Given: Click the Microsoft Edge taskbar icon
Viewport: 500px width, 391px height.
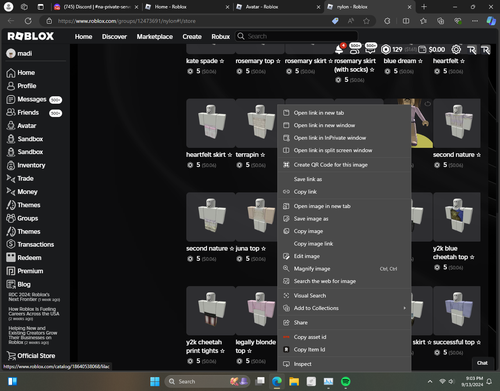Looking at the screenshot, I should [276, 381].
